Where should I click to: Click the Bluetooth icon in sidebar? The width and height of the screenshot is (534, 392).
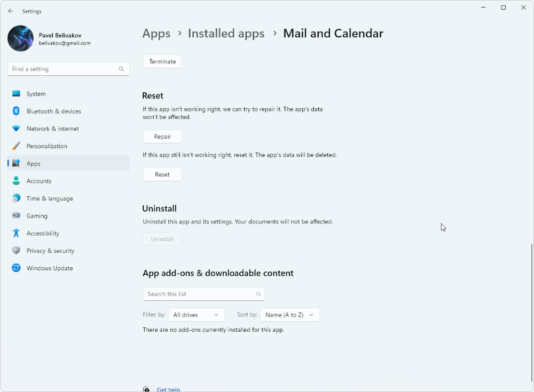pyautogui.click(x=16, y=111)
